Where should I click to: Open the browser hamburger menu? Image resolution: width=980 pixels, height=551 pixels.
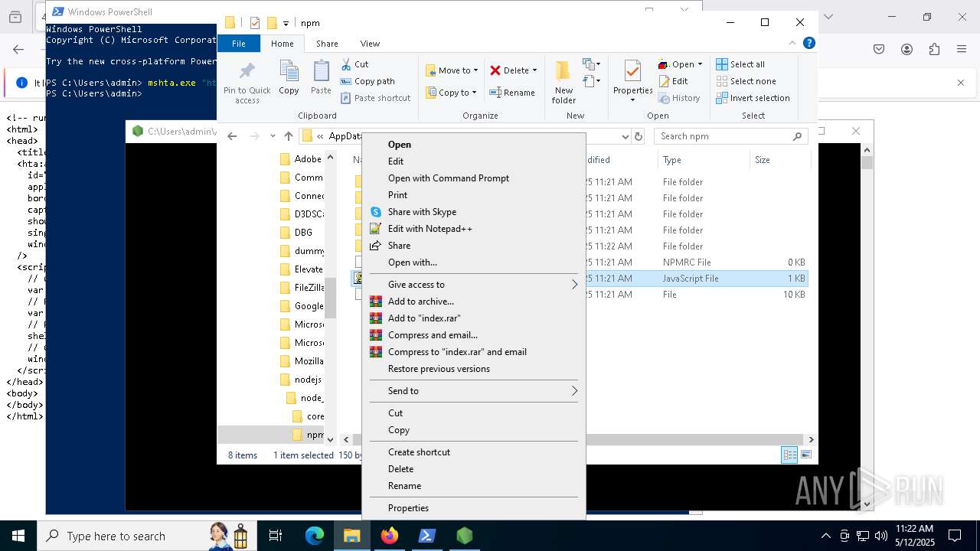click(x=962, y=49)
